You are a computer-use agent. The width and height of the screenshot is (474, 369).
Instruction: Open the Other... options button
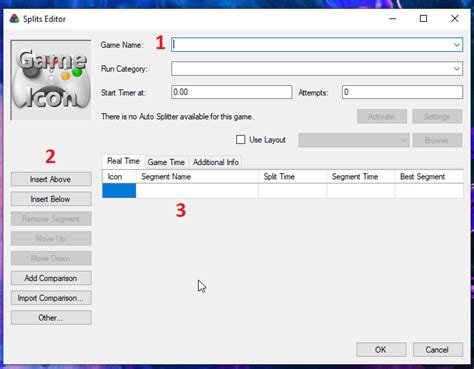coord(51,318)
